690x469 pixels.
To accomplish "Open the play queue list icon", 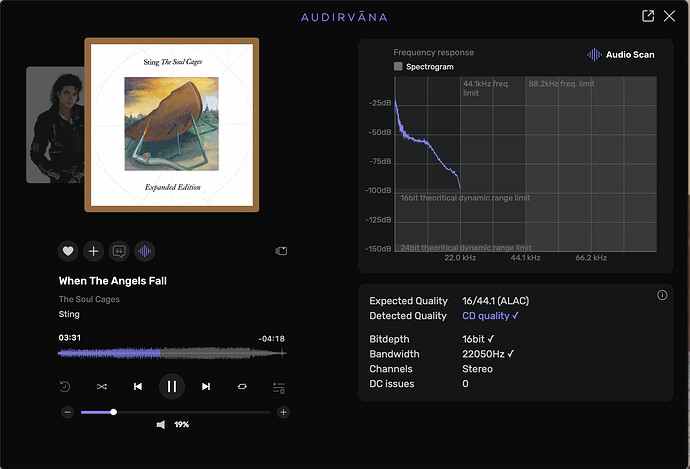I will pos(279,388).
